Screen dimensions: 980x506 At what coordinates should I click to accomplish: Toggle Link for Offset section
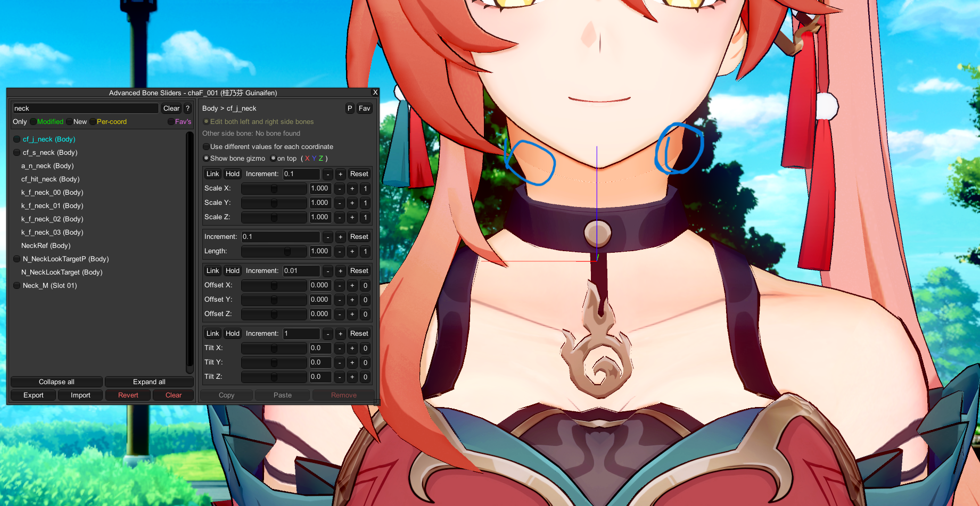click(212, 271)
